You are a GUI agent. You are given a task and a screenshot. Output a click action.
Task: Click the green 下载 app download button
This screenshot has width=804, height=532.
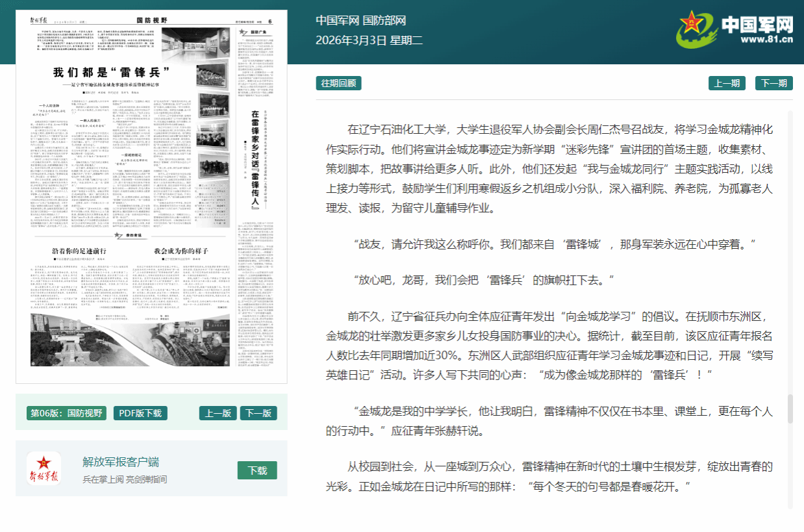click(257, 470)
